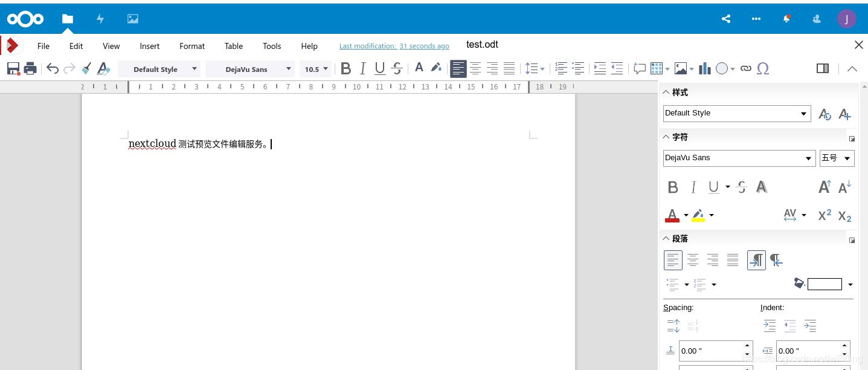Decrease indent toolbar icon
This screenshot has width=868, height=370.
coord(617,69)
